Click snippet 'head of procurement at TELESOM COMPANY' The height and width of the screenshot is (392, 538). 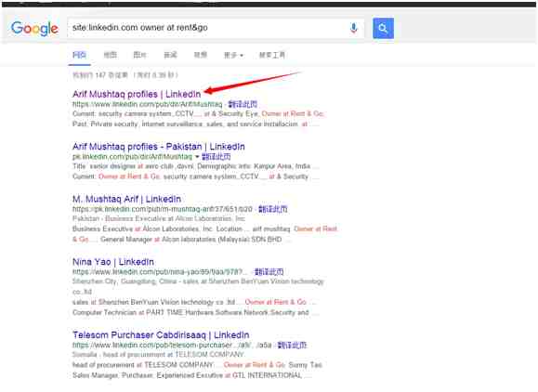pyautogui.click(x=143, y=364)
